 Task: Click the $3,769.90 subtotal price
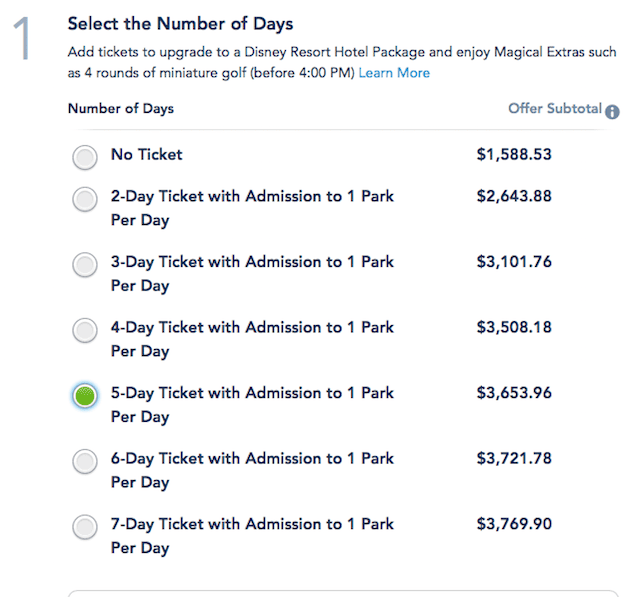pyautogui.click(x=514, y=524)
